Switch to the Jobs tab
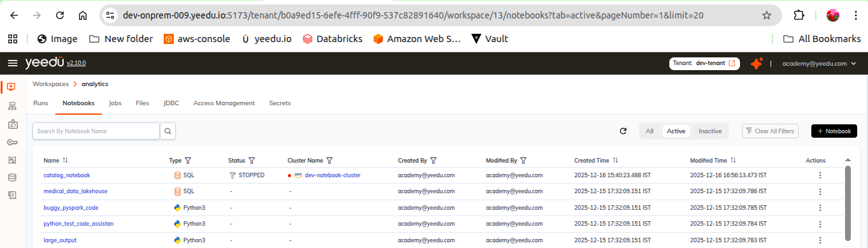 click(x=115, y=103)
